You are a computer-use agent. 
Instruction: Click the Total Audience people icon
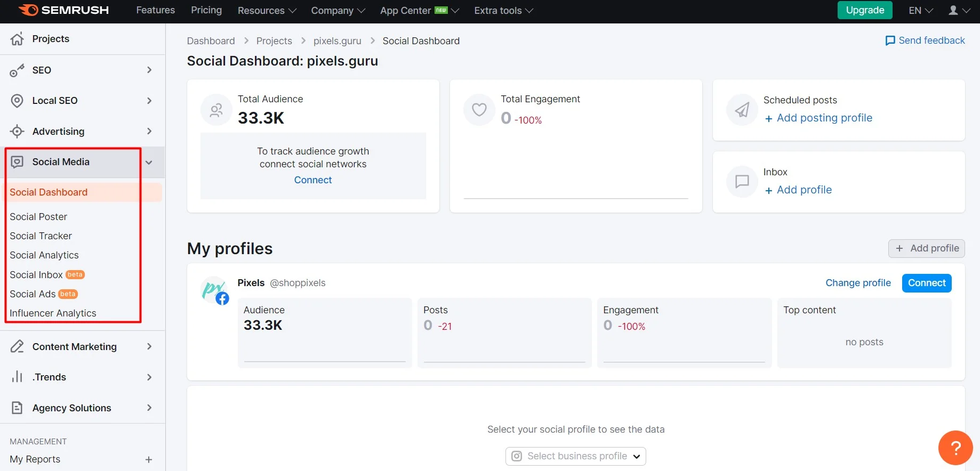coord(216,110)
